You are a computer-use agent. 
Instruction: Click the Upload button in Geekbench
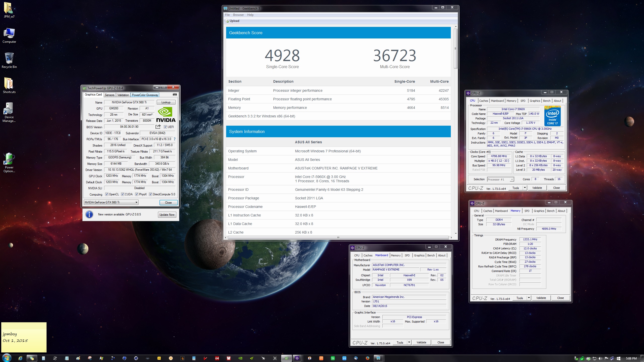tap(232, 21)
